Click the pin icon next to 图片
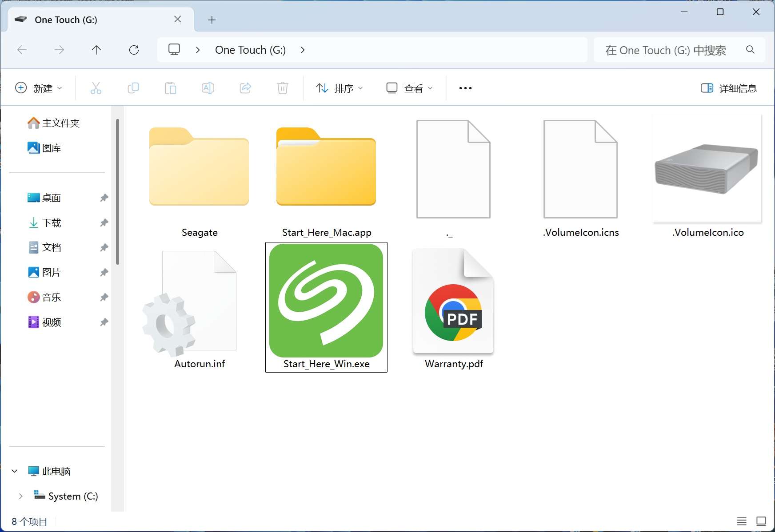This screenshot has width=775, height=532. 104,272
